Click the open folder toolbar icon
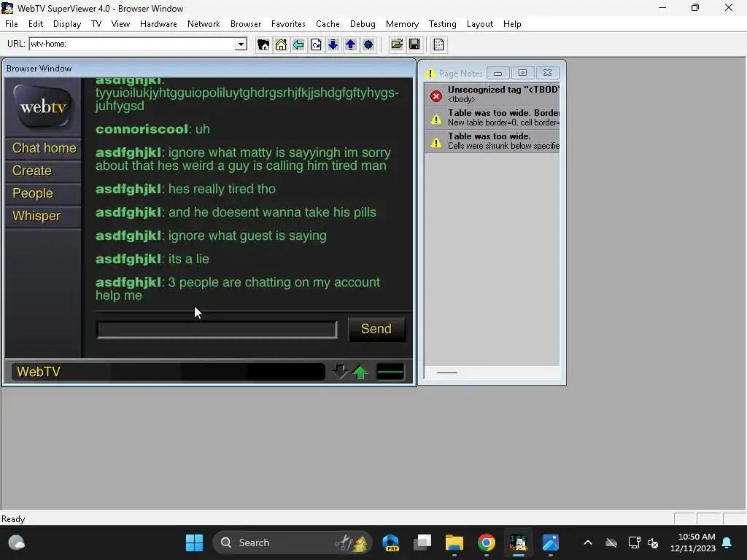This screenshot has height=560, width=747. [x=397, y=44]
